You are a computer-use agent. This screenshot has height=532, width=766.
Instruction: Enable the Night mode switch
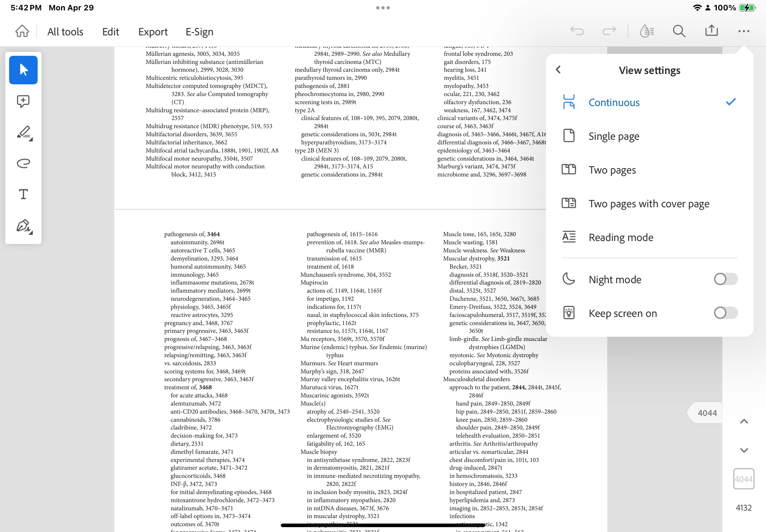(725, 279)
